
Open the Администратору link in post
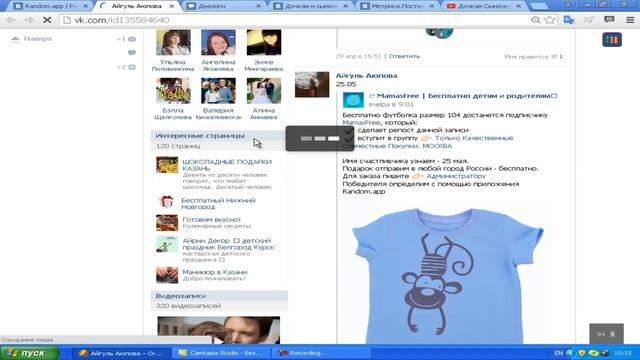[456, 176]
